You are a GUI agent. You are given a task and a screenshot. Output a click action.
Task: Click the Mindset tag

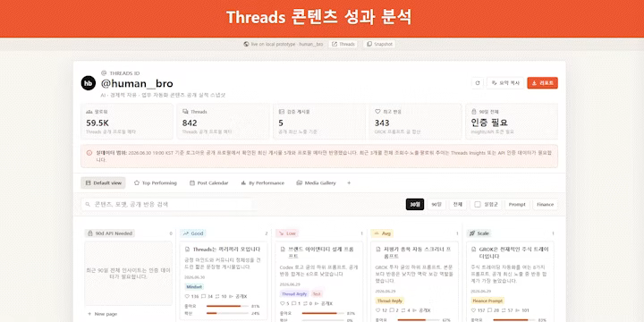(194, 287)
